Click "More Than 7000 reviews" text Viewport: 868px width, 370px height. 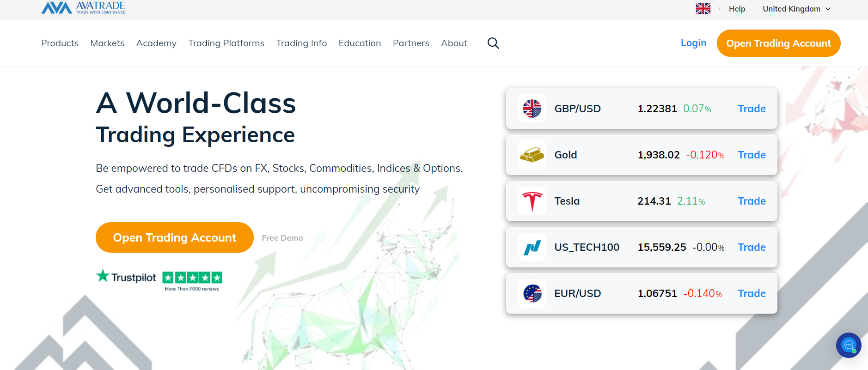192,289
